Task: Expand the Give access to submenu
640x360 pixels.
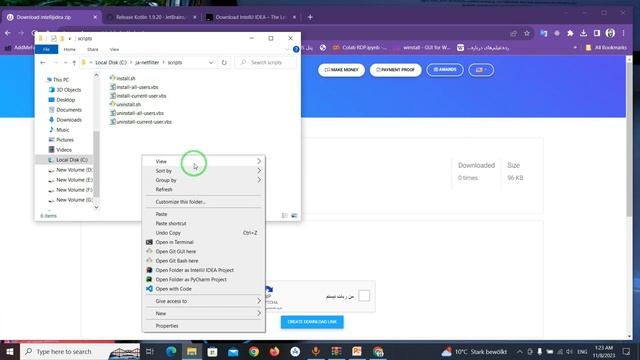Action: coord(204,301)
